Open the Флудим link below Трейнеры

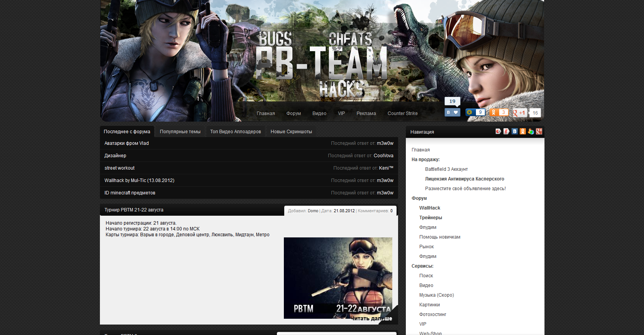click(428, 227)
